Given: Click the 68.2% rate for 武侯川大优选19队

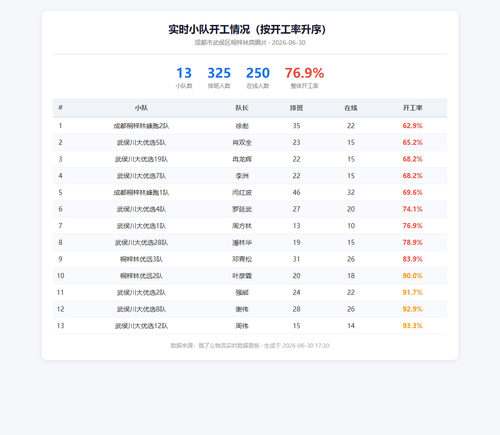Looking at the screenshot, I should tap(412, 159).
